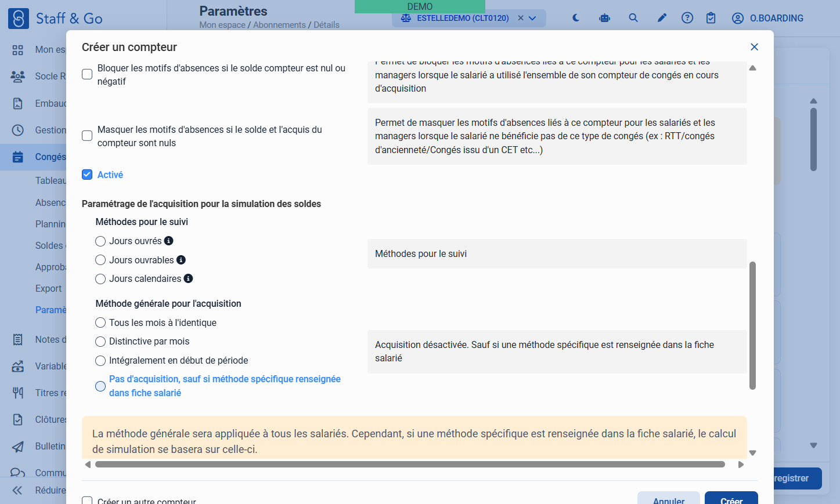Open Approbation sub-item
The height and width of the screenshot is (504, 840).
click(x=51, y=267)
